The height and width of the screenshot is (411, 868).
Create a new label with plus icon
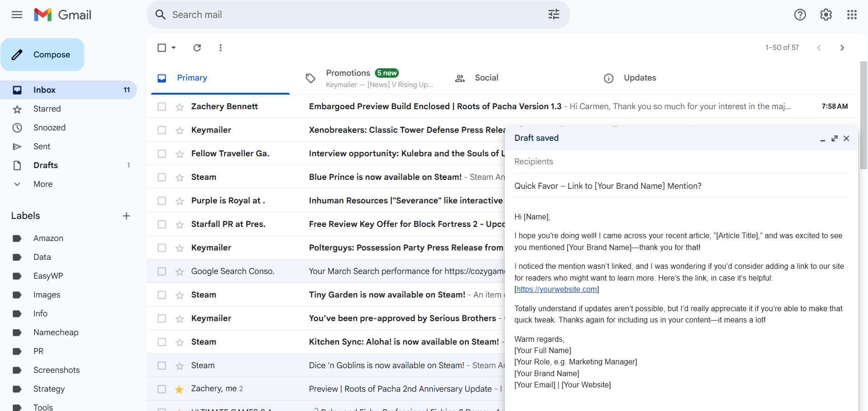point(126,216)
